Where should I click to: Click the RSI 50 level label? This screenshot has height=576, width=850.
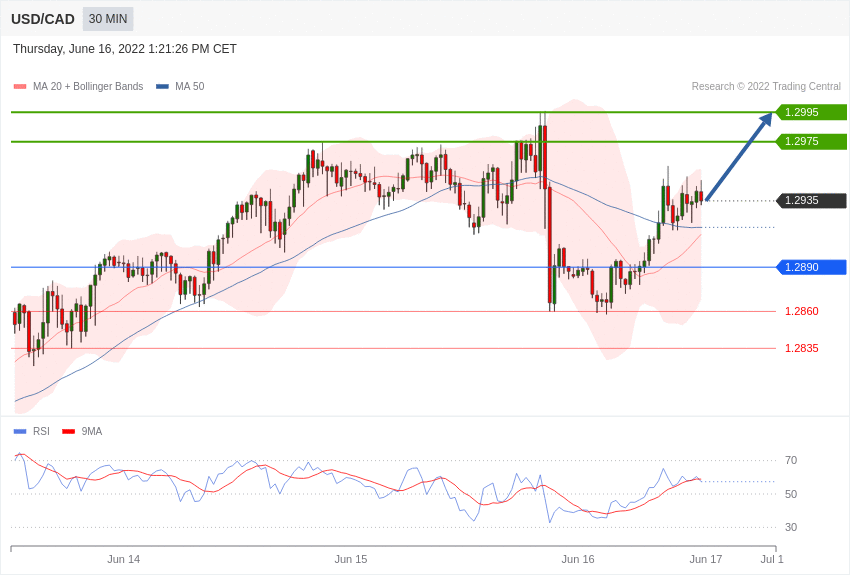(x=791, y=494)
